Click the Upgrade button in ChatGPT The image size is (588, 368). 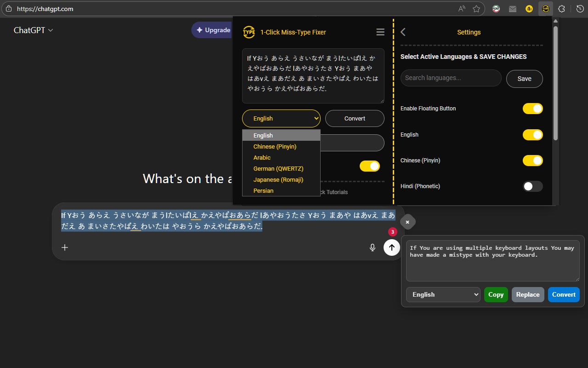(x=212, y=30)
